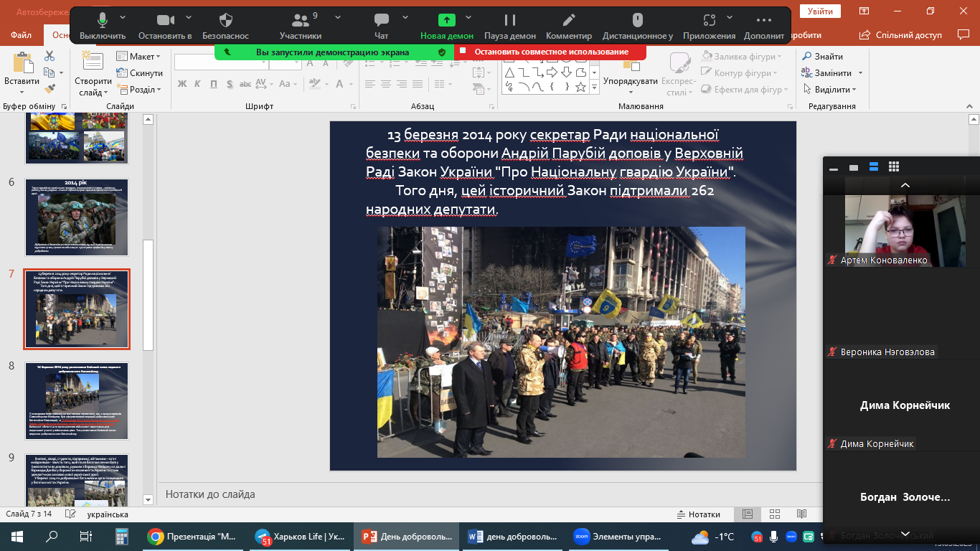This screenshot has width=980, height=551.
Task: Expand shapes gallery More arrow
Action: point(595,87)
